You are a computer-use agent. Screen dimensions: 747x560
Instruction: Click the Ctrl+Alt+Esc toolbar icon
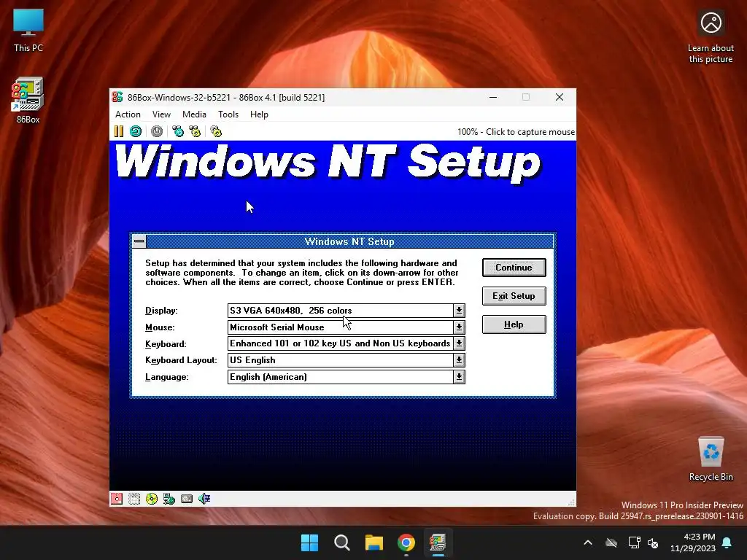pyautogui.click(x=195, y=131)
